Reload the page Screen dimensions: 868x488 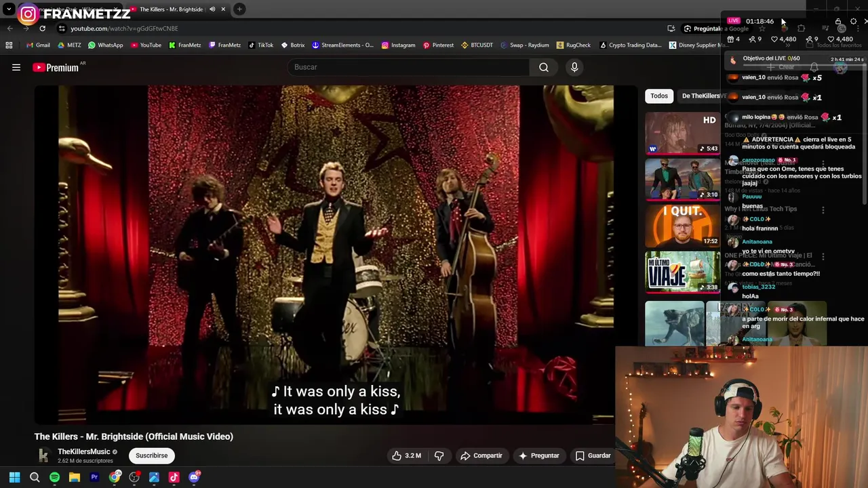click(x=42, y=28)
